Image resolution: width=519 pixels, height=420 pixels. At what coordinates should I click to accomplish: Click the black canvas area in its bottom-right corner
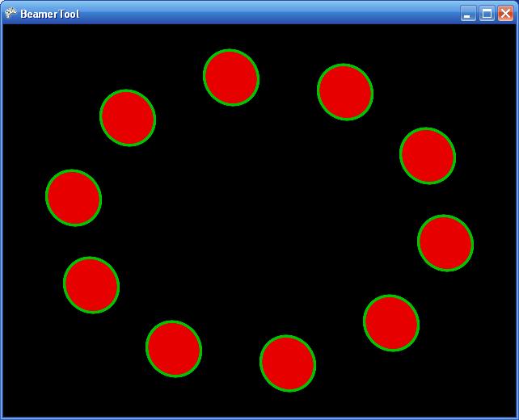(503, 404)
